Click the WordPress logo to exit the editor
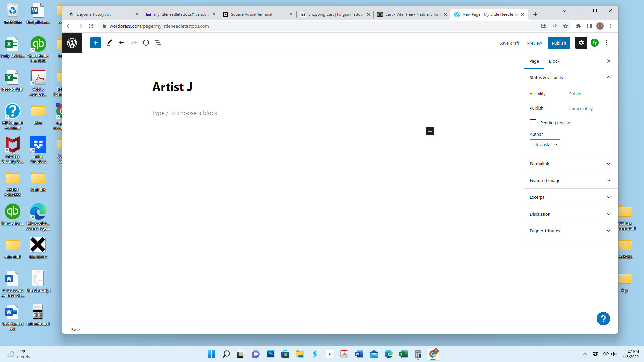Image resolution: width=644 pixels, height=362 pixels. 72,43
